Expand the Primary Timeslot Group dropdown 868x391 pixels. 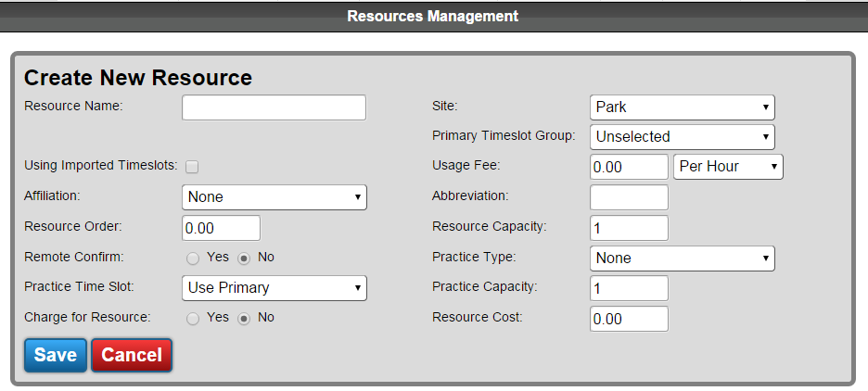point(682,137)
